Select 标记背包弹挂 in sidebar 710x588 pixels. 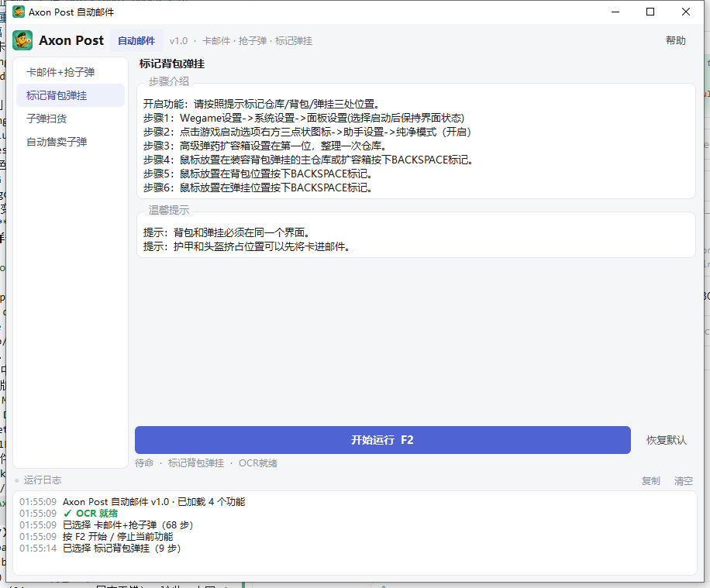coord(71,95)
